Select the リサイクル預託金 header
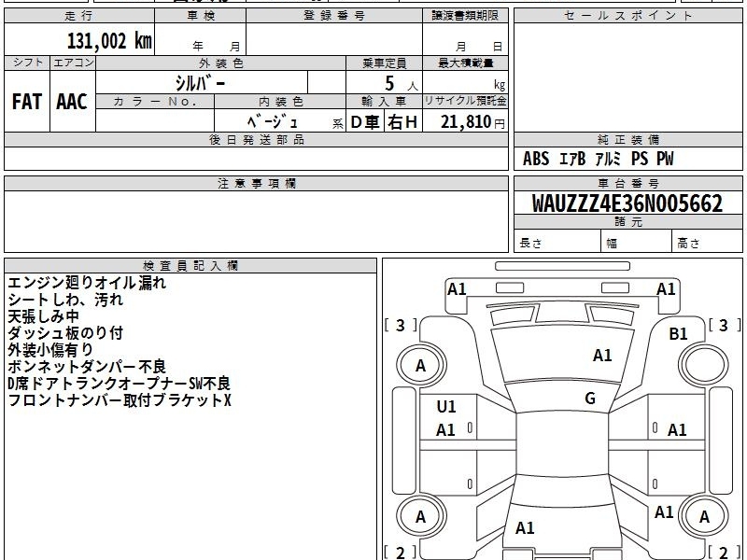Viewport: 747px width, 560px height. [465, 102]
